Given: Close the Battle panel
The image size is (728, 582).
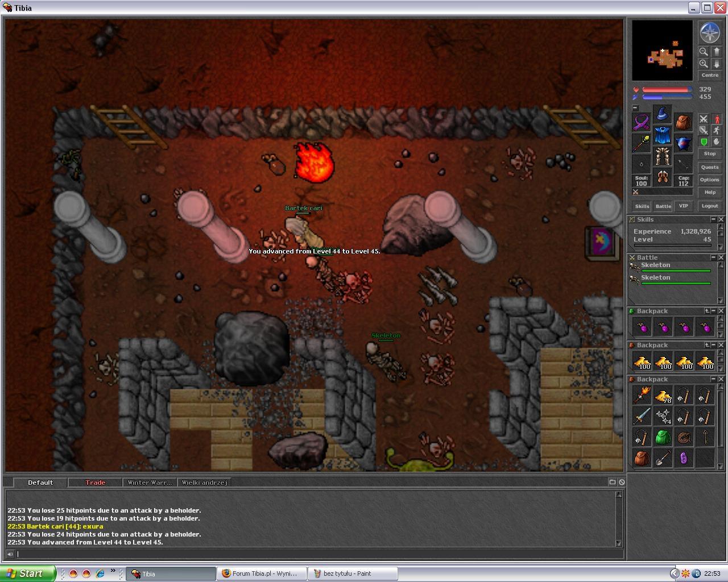Looking at the screenshot, I should click(721, 257).
